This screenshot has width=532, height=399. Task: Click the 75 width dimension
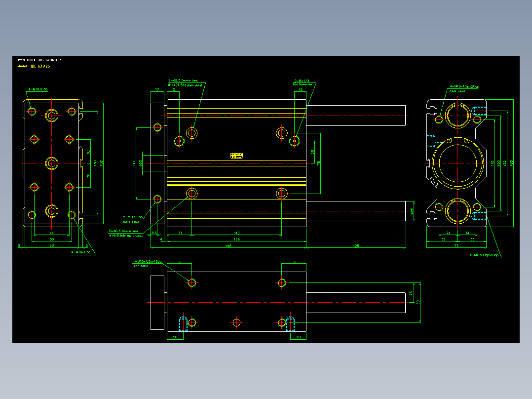tap(456, 245)
